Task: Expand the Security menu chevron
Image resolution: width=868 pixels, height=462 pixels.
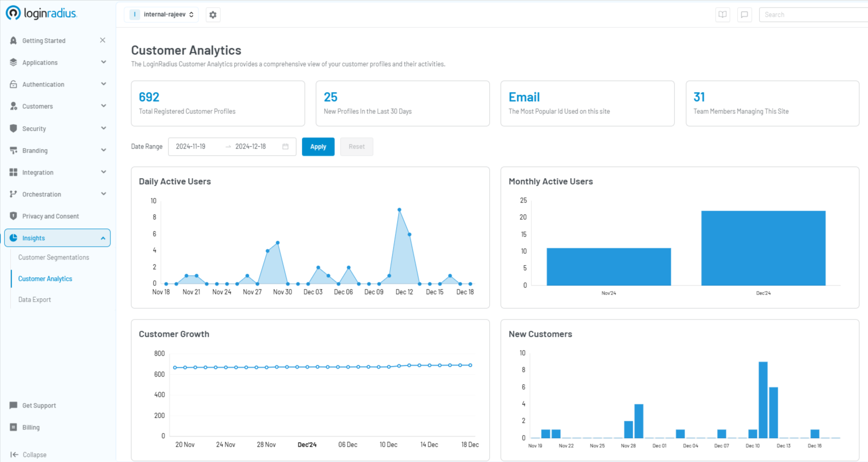Action: tap(103, 128)
